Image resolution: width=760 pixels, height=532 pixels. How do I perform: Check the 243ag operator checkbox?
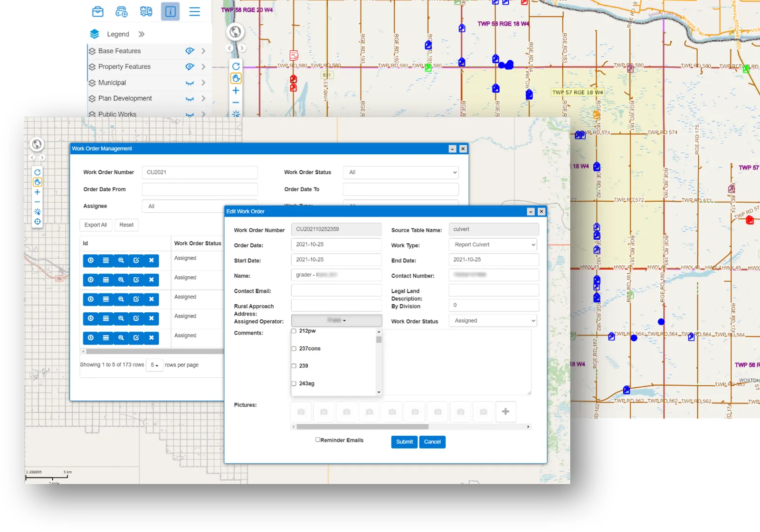(294, 384)
